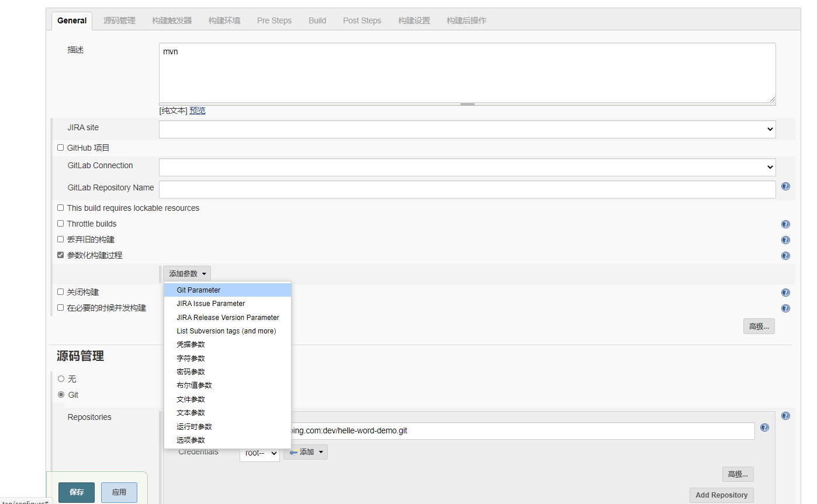Choose JIRA Release Version Parameter

click(x=227, y=317)
